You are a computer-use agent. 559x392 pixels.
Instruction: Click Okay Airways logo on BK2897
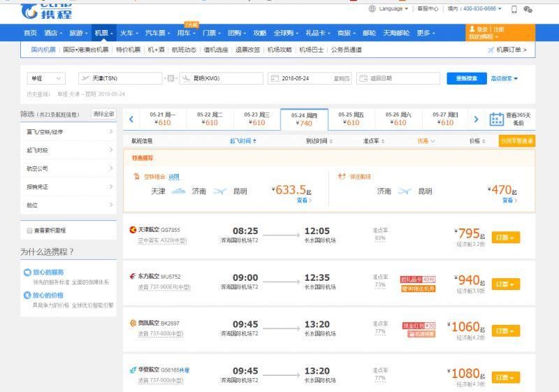(133, 323)
